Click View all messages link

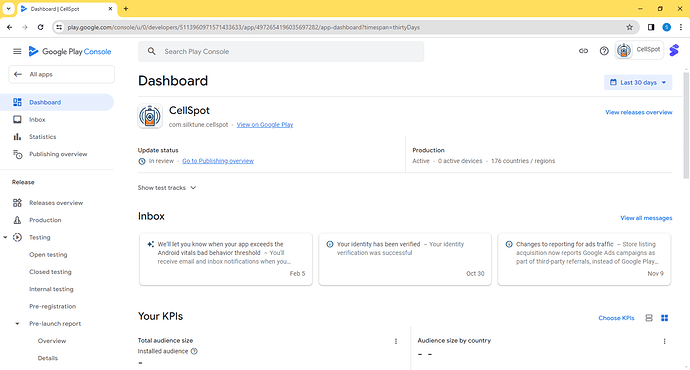tap(646, 218)
